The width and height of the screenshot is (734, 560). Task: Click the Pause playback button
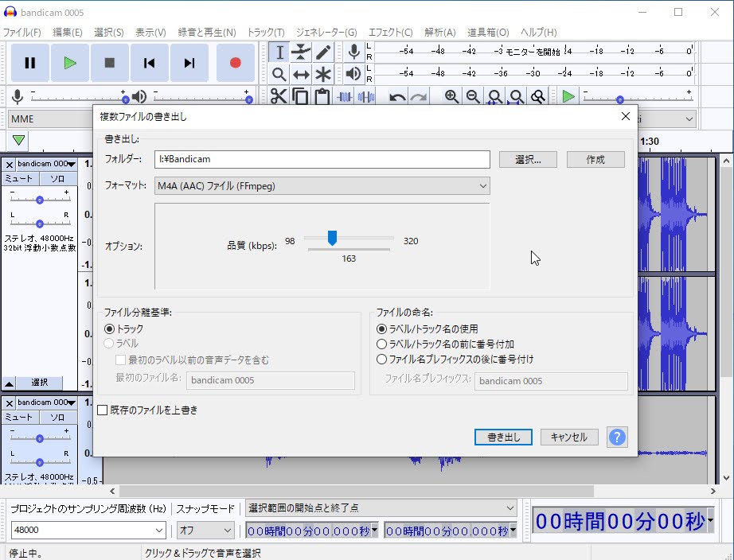(30, 63)
